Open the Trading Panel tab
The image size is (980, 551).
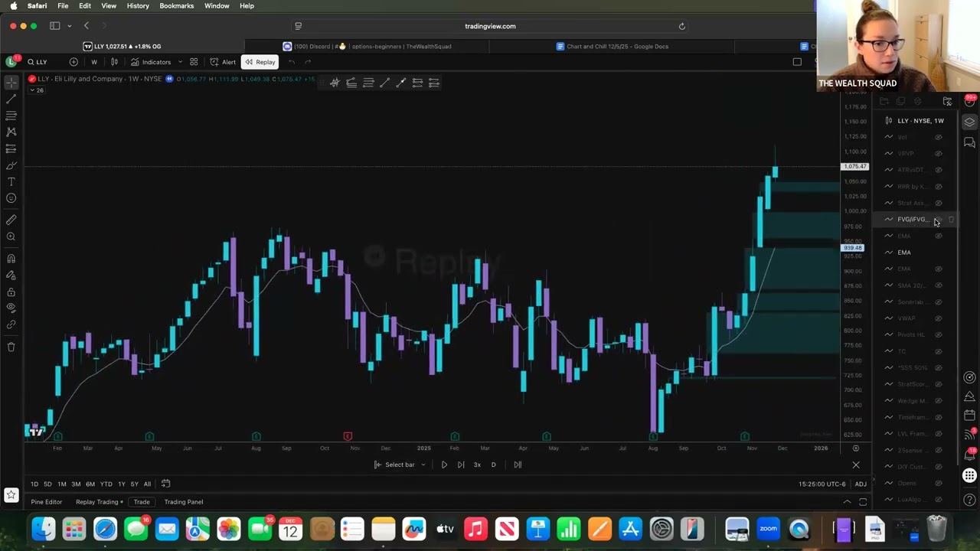(184, 502)
